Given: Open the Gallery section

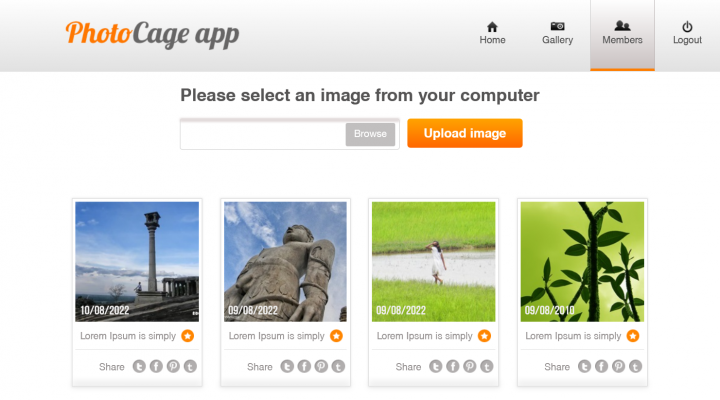Looking at the screenshot, I should pyautogui.click(x=557, y=34).
